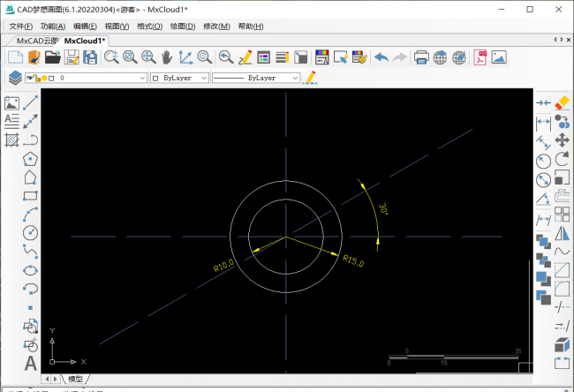Select the large A text tool

click(30, 364)
